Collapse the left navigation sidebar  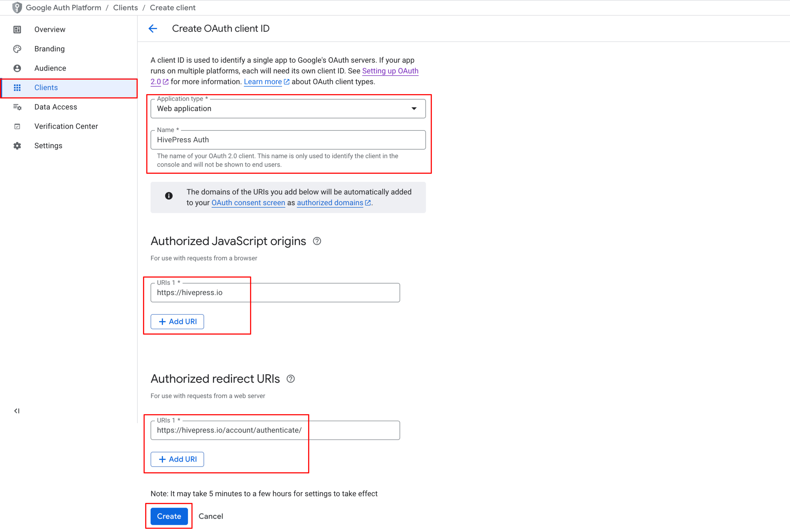click(17, 410)
